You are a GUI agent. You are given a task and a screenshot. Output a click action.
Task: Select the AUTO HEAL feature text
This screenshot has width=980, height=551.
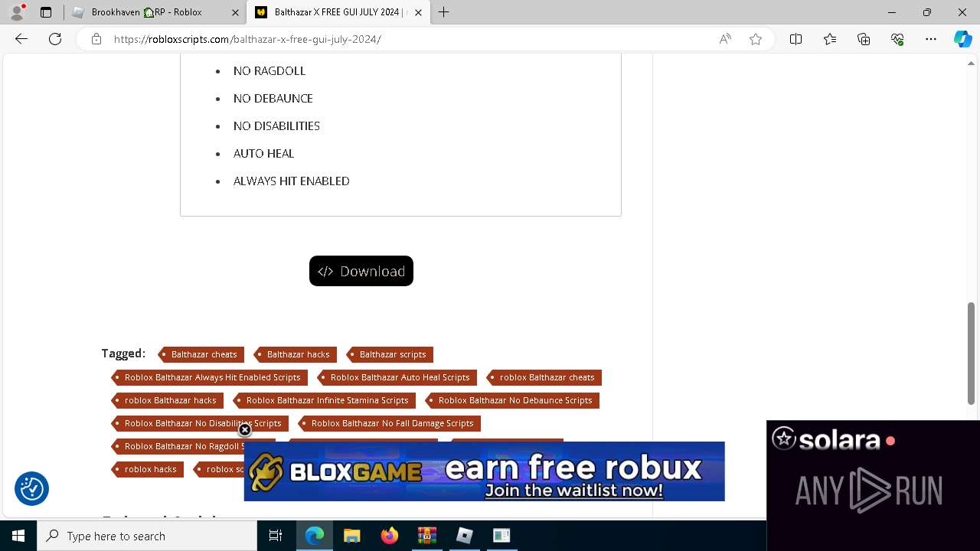[263, 153]
